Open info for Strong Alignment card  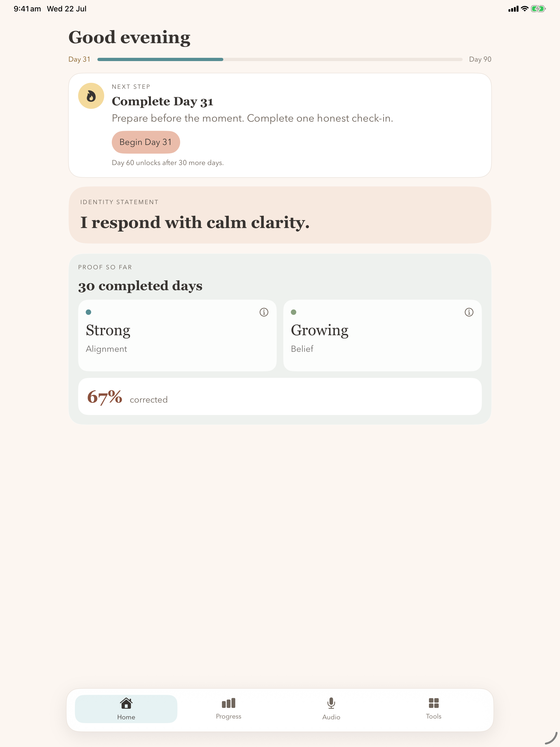264,312
